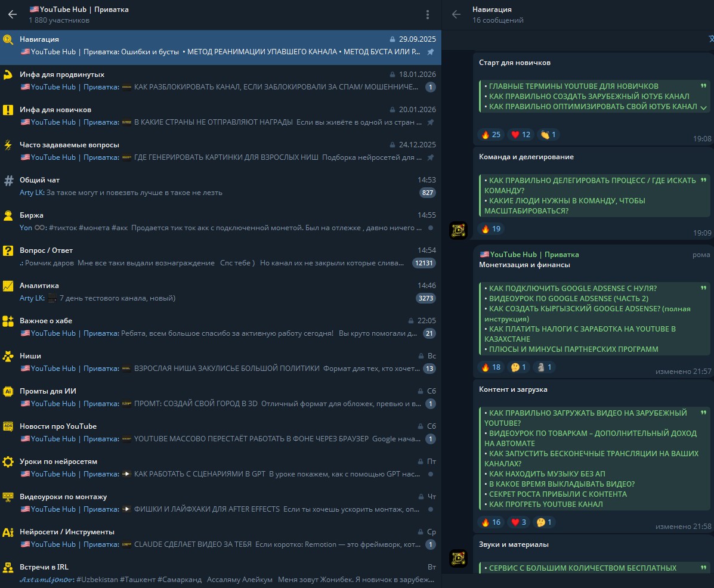Click the Биржа topic icon
714x588 pixels.
click(x=8, y=216)
